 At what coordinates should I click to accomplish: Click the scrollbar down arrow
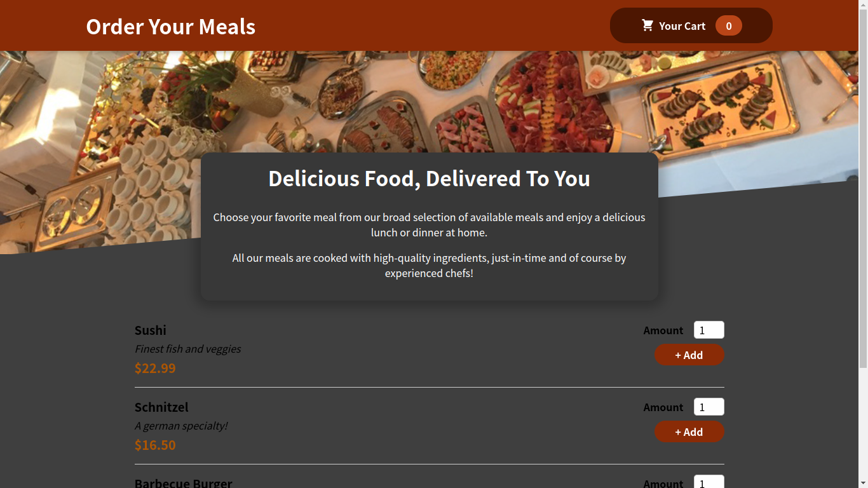click(863, 483)
